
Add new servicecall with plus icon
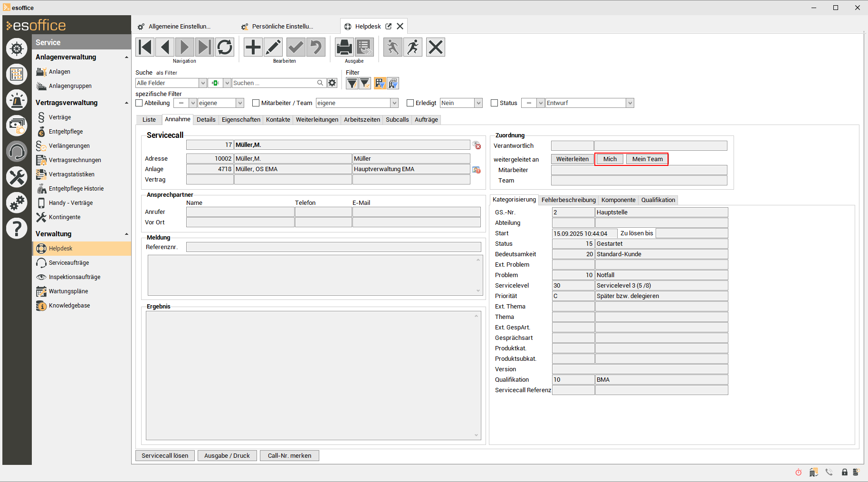pyautogui.click(x=253, y=47)
